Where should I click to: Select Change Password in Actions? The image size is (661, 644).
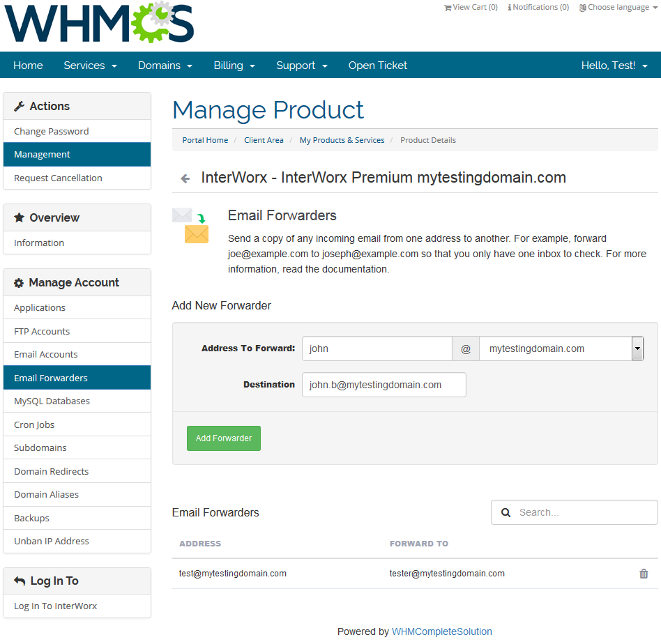[x=77, y=131]
